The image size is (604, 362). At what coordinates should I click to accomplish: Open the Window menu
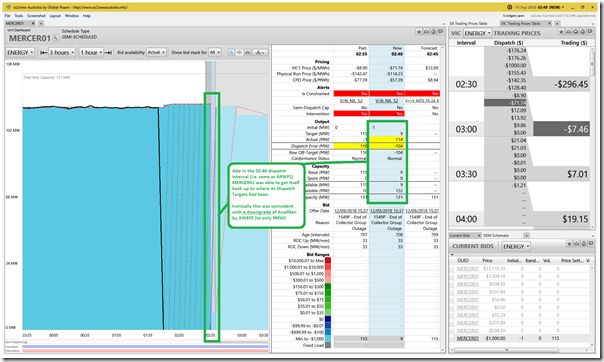tap(72, 16)
